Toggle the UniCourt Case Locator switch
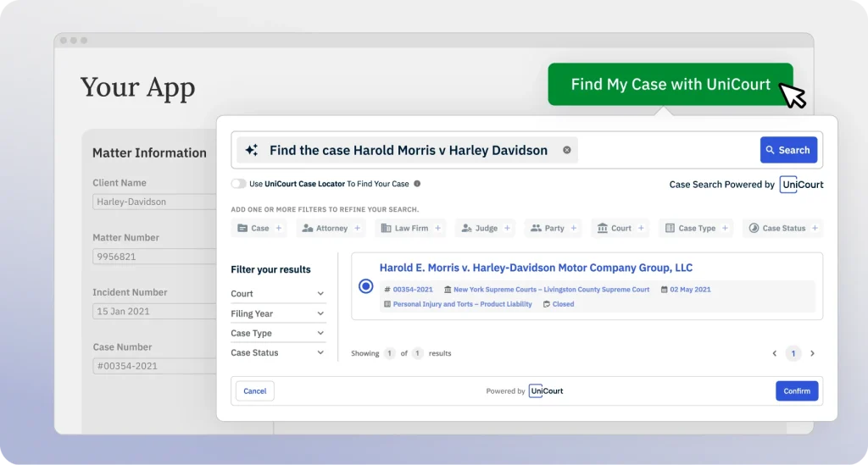The height and width of the screenshot is (465, 868). coord(238,184)
